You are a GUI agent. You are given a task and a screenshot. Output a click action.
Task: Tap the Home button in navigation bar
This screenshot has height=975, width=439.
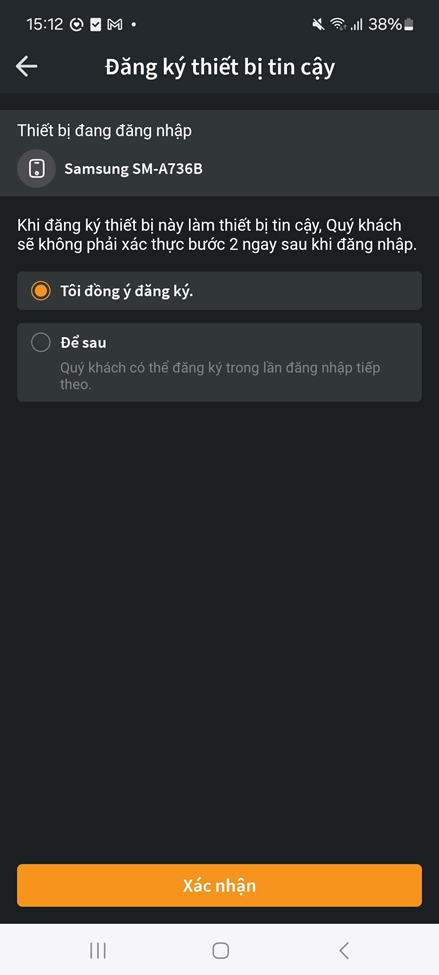click(220, 950)
